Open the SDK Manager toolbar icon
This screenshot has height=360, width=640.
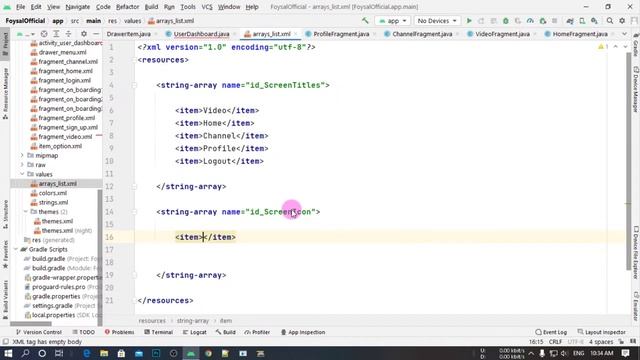pyautogui.click(x=594, y=21)
